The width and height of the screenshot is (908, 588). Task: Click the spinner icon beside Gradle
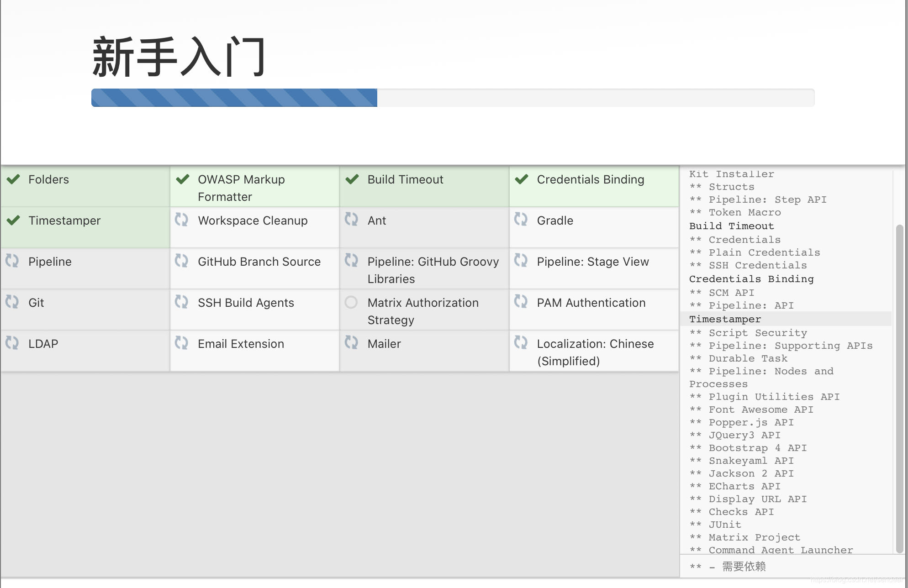[x=521, y=220]
